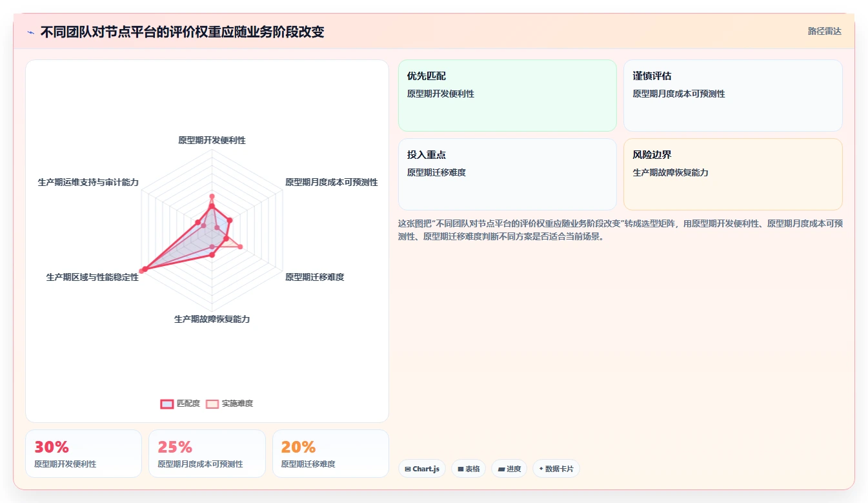Click the radar axis label 生产期区域与性能稳定性
This screenshot has height=503, width=868.
(x=92, y=277)
